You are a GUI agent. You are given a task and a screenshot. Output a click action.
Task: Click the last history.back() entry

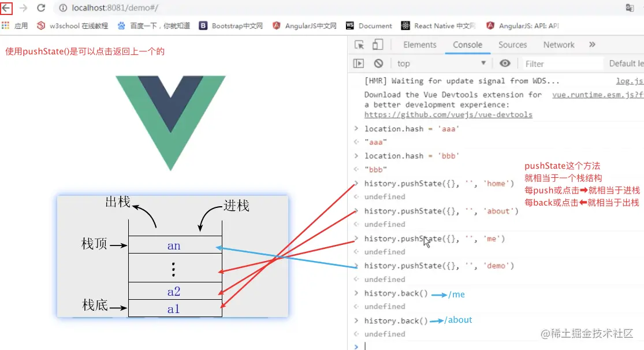396,321
